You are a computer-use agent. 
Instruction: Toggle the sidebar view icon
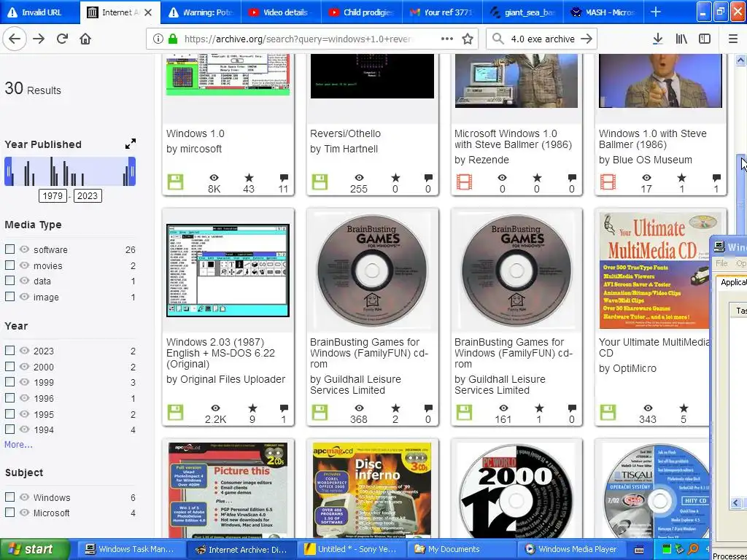pyautogui.click(x=705, y=39)
